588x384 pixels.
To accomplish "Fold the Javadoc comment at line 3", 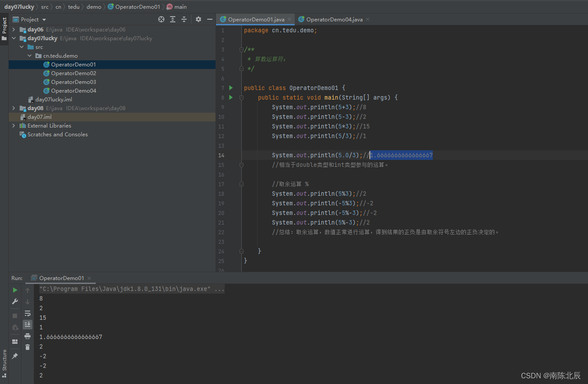I will pos(241,50).
